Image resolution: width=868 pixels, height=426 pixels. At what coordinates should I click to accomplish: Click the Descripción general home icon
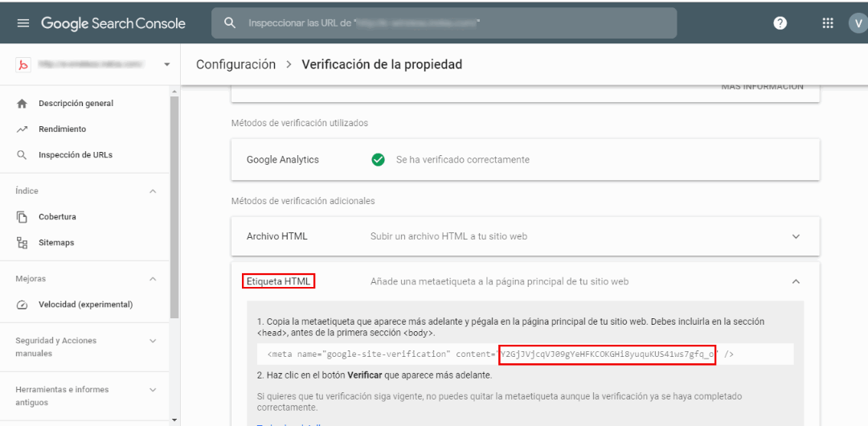23,104
